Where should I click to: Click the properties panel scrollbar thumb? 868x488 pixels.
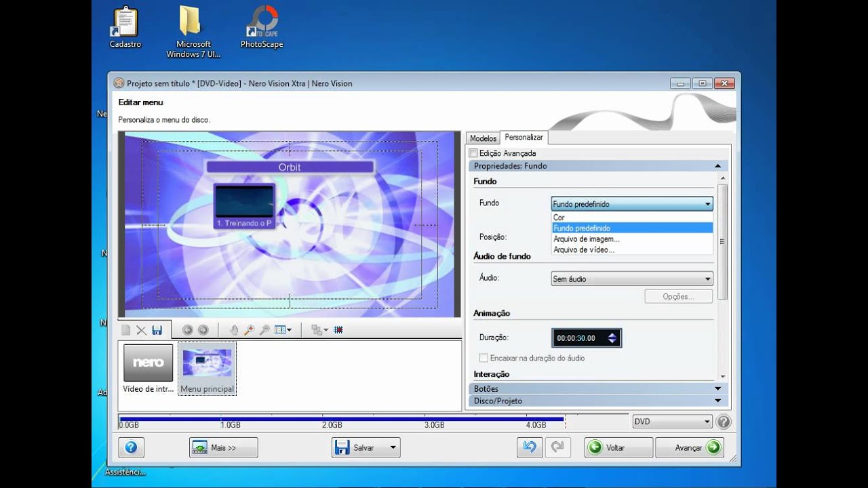(722, 241)
